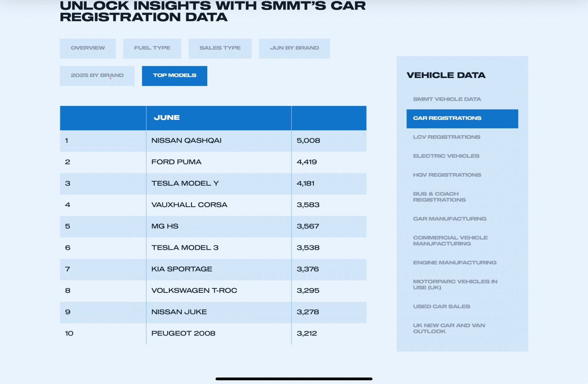Screen dimensions: 588x384
Task: Click the 3,295 registrations value
Action: [x=308, y=291]
